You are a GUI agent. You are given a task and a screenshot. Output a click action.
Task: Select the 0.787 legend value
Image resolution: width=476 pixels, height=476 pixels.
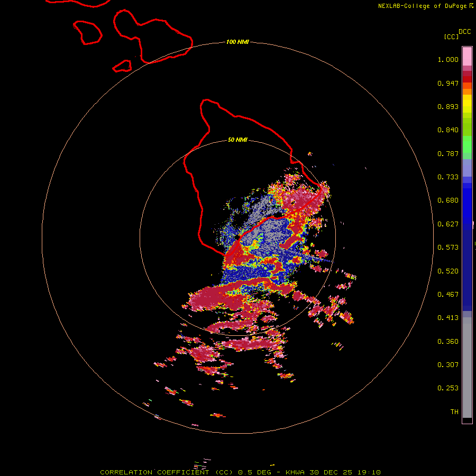(x=448, y=153)
